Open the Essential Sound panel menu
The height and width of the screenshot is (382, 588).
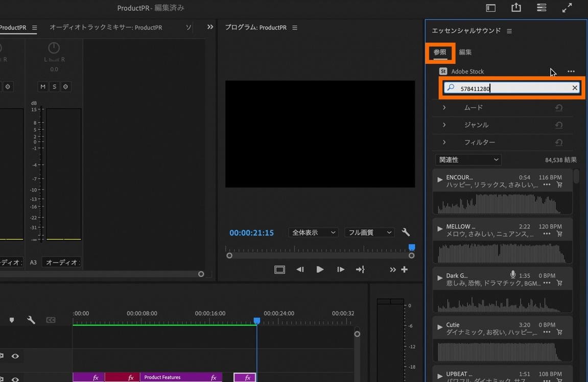[x=509, y=31]
